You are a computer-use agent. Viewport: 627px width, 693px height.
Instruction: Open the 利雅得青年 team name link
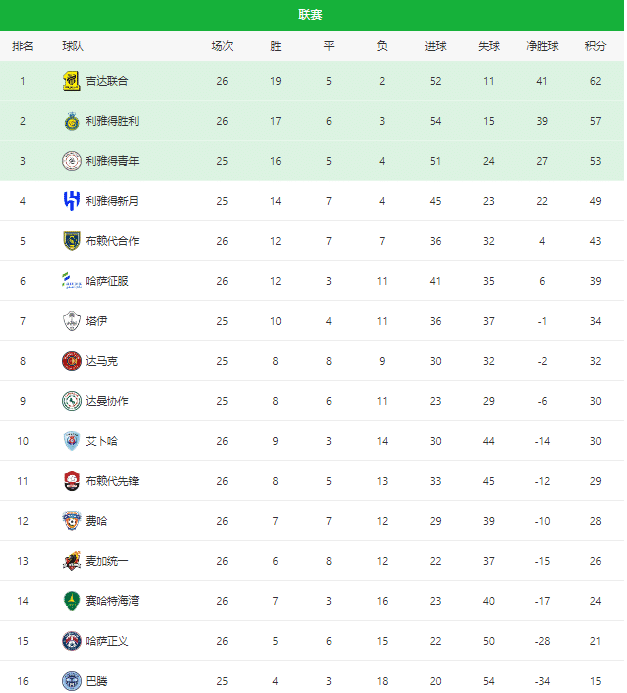[x=112, y=161]
